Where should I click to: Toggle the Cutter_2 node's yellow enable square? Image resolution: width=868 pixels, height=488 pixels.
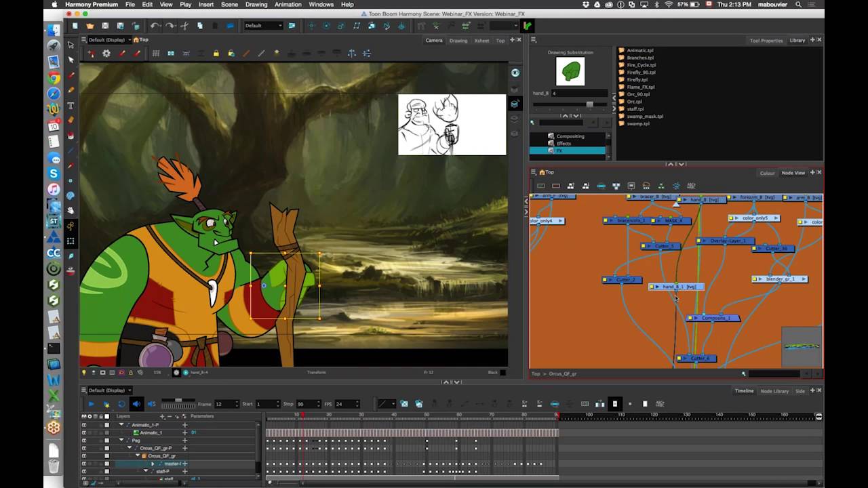[605, 279]
